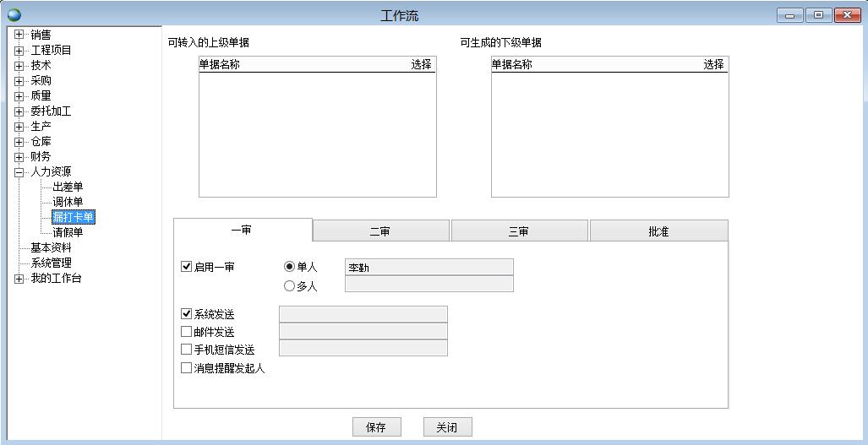Select the 多人 radio button
Viewport: 868px width, 445px height.
click(290, 286)
